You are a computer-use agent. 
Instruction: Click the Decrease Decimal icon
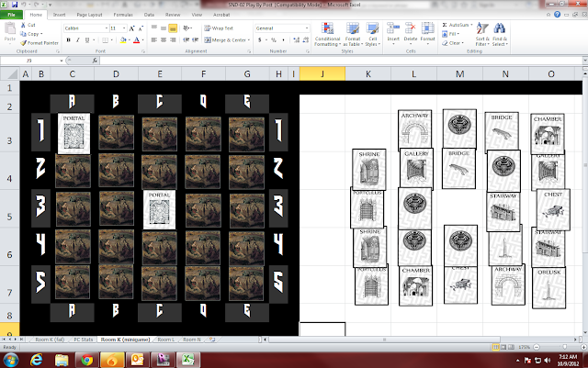306,40
